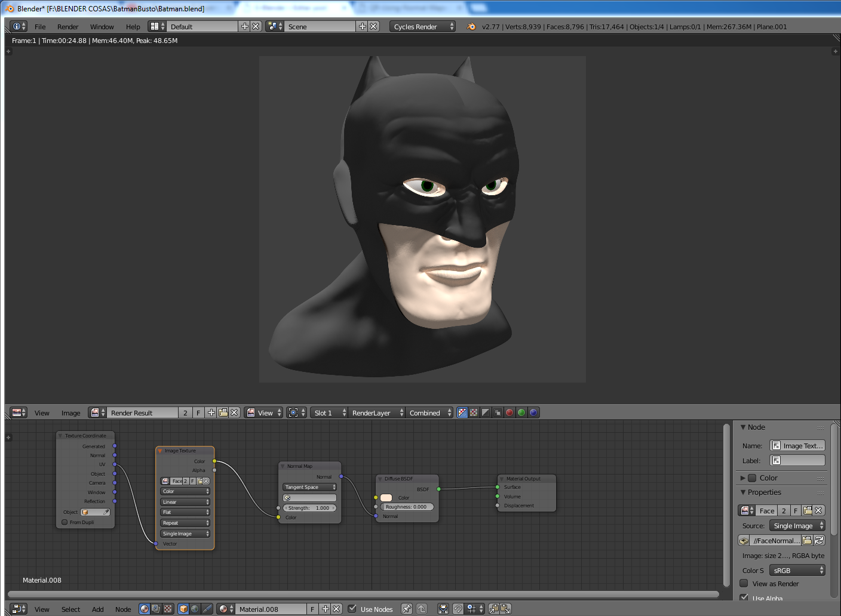Image resolution: width=841 pixels, height=616 pixels.
Task: Select the Compositing nodes tree type icon
Action: pyautogui.click(x=156, y=609)
